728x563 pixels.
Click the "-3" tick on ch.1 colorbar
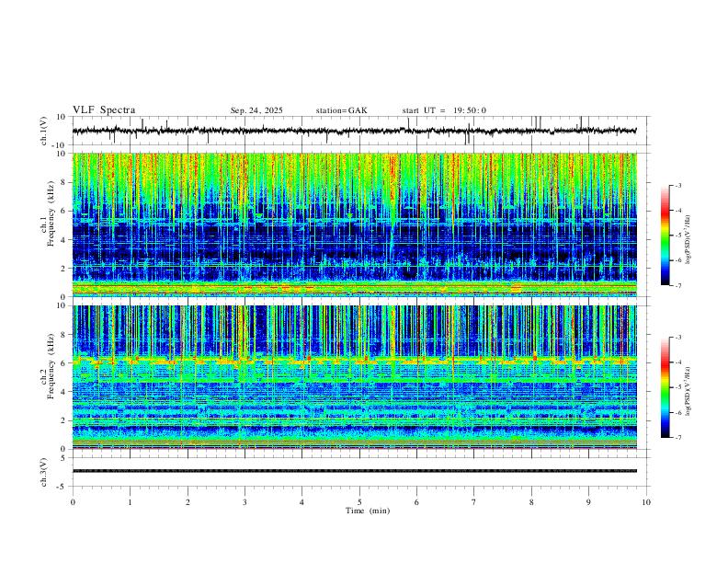point(677,186)
